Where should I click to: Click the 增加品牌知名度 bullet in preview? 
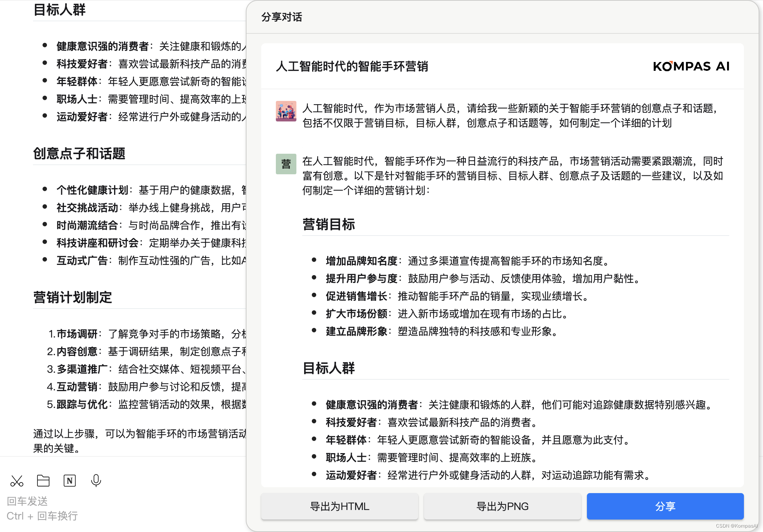[x=361, y=261]
